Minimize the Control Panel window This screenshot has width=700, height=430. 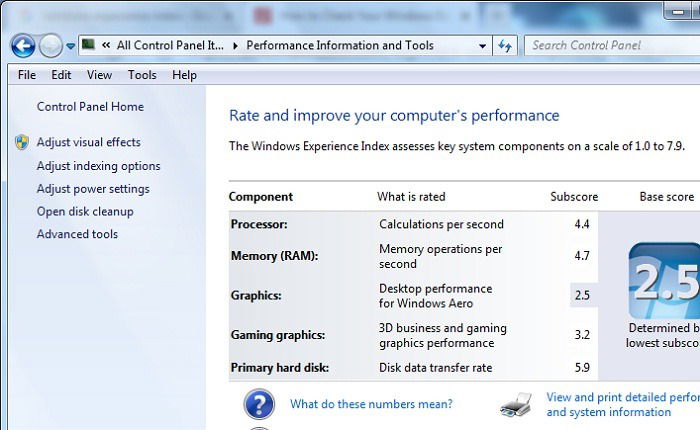point(678,11)
